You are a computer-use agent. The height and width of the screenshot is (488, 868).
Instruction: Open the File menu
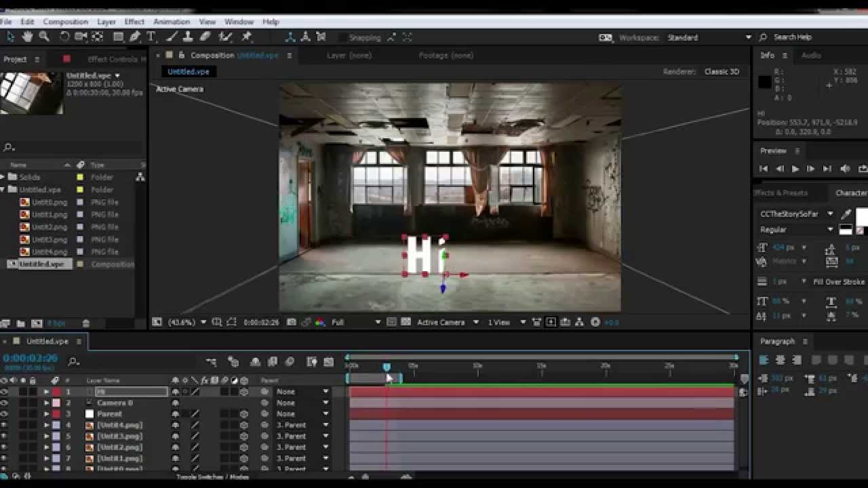point(6,22)
